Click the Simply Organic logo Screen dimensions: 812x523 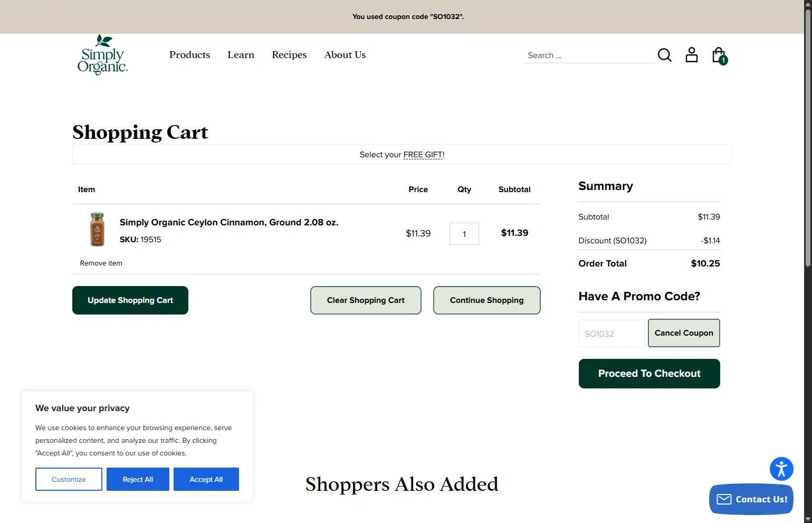(x=102, y=55)
